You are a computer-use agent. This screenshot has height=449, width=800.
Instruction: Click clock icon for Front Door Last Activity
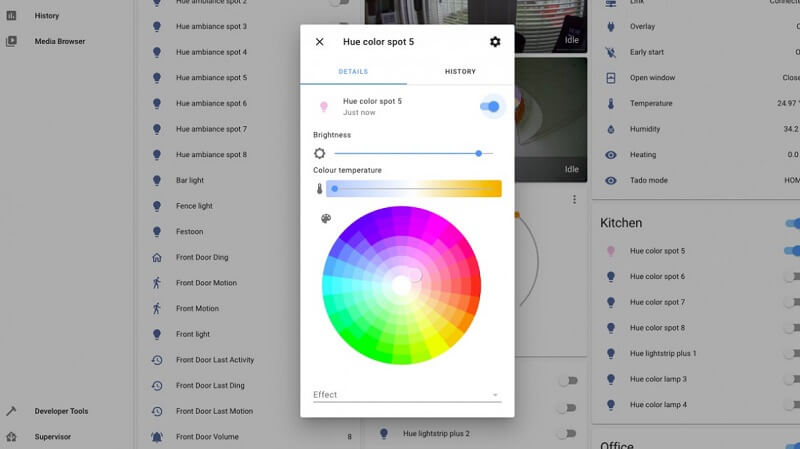pos(157,360)
